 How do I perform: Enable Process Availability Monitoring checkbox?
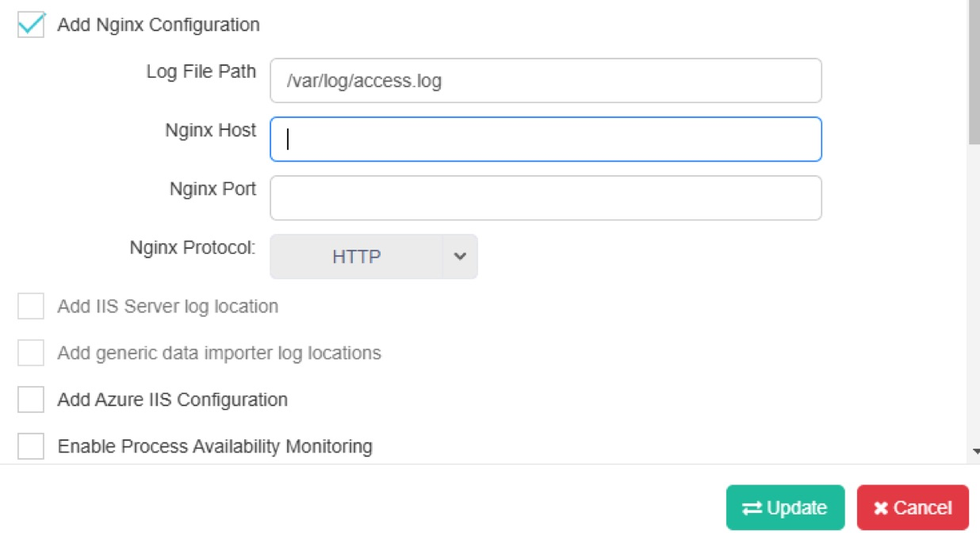pos(31,446)
